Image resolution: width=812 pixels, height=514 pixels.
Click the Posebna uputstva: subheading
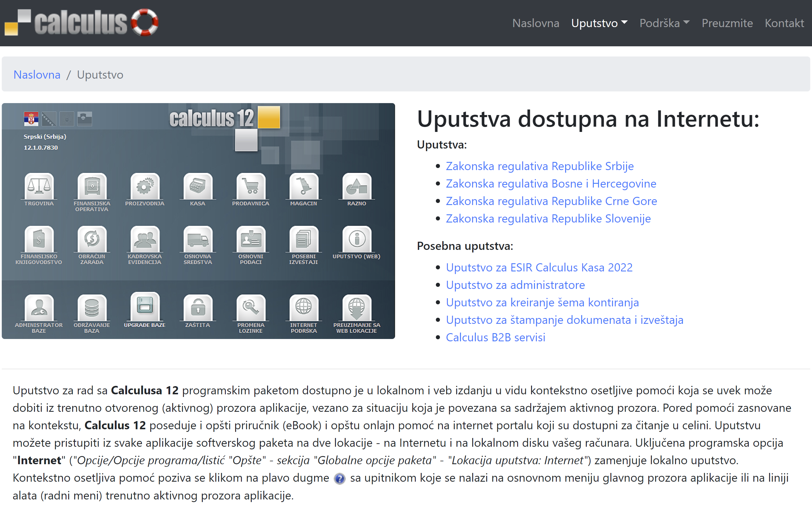pyautogui.click(x=465, y=246)
